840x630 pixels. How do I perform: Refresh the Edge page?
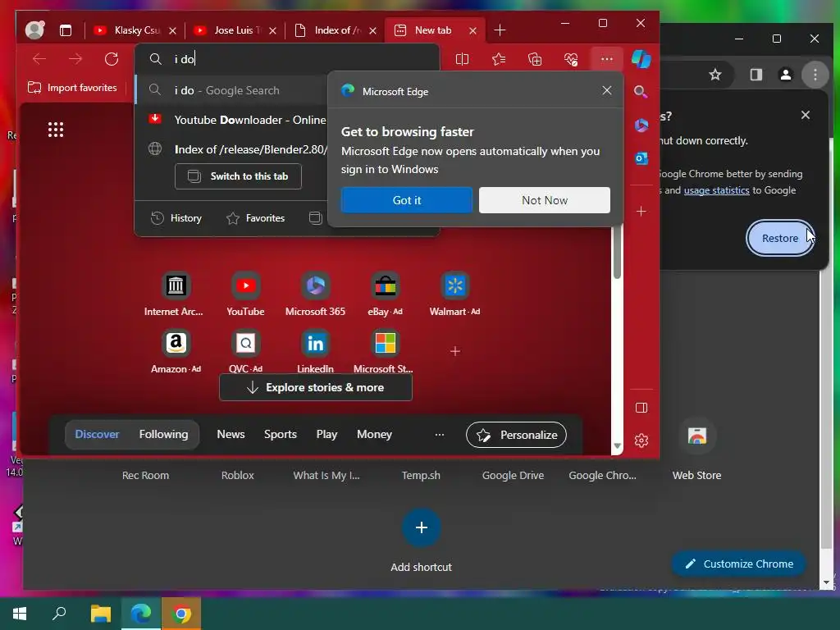(x=112, y=59)
